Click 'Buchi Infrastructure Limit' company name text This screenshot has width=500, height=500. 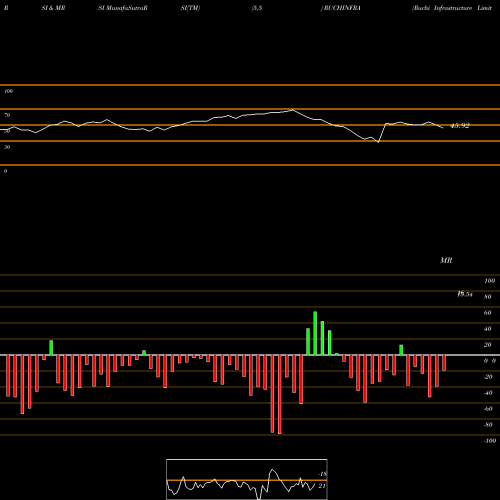coord(453,8)
